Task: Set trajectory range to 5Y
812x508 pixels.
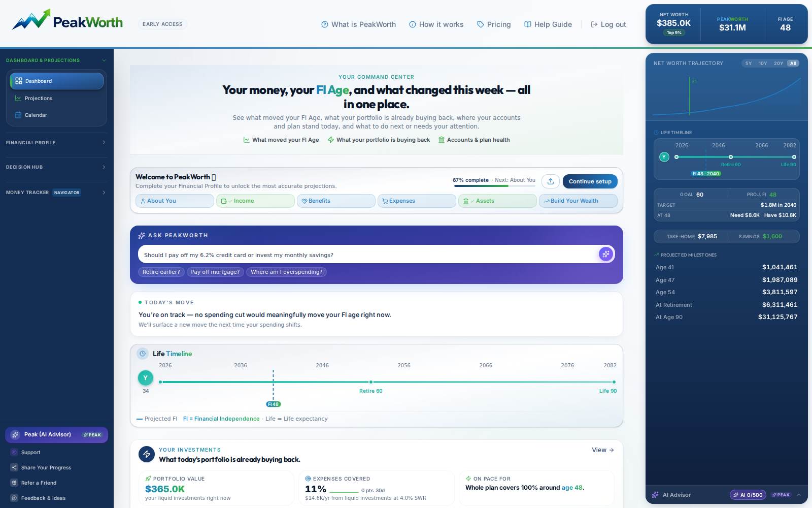Action: point(749,63)
